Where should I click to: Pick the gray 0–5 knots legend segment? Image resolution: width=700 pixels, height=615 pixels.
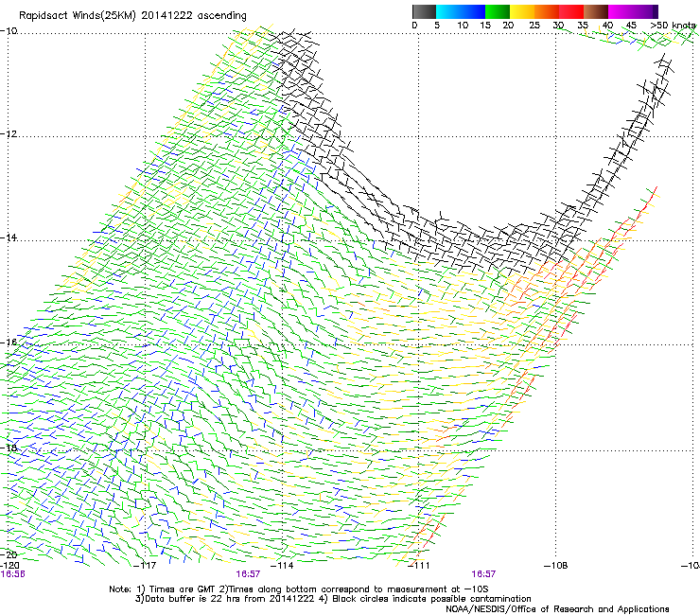click(424, 11)
